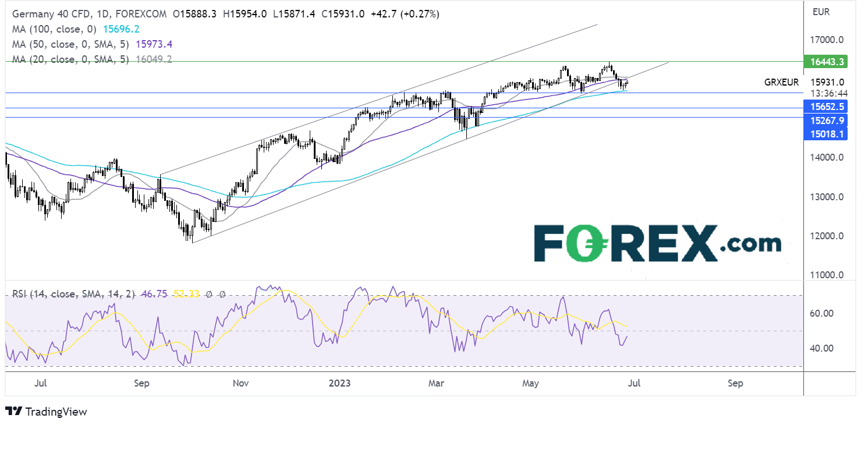Click the +42.7 (+0.27%) change value

coord(406,14)
